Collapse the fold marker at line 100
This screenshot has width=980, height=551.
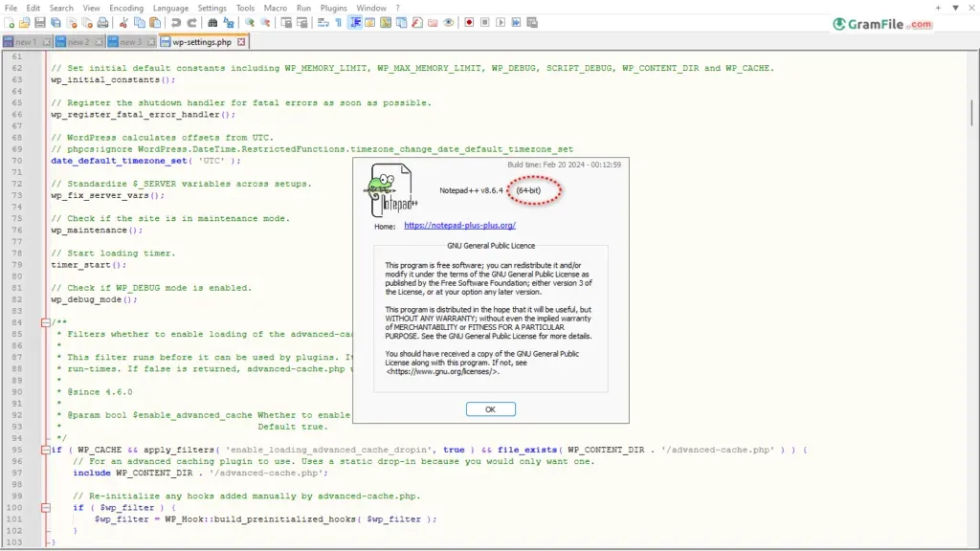pos(46,508)
